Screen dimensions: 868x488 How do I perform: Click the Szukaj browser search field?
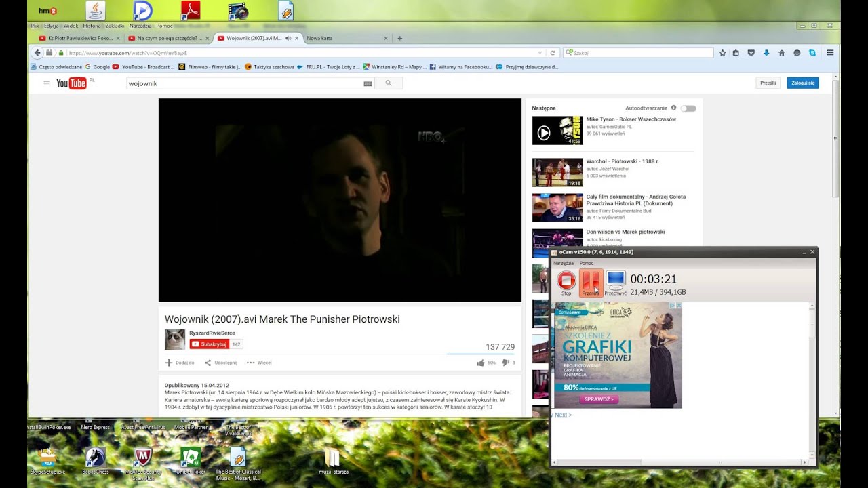click(638, 53)
